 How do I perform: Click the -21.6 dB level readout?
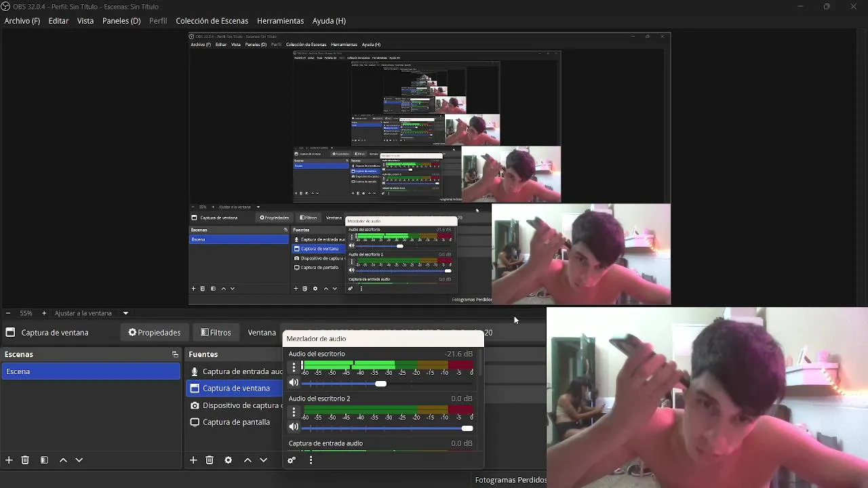[x=458, y=354]
